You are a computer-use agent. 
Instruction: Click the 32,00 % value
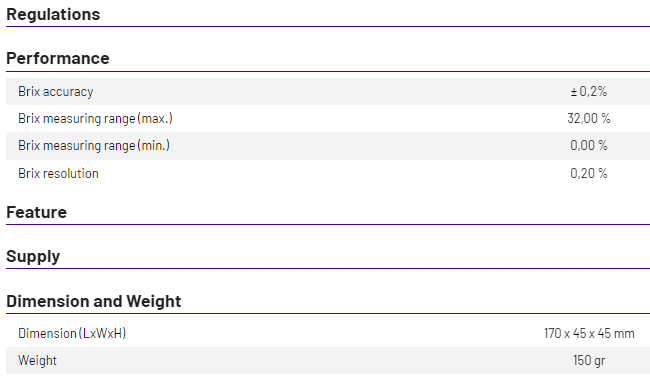pyautogui.click(x=589, y=119)
